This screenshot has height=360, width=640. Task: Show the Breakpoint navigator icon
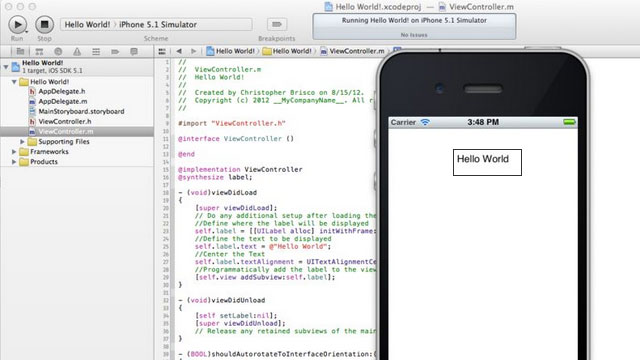[115, 51]
